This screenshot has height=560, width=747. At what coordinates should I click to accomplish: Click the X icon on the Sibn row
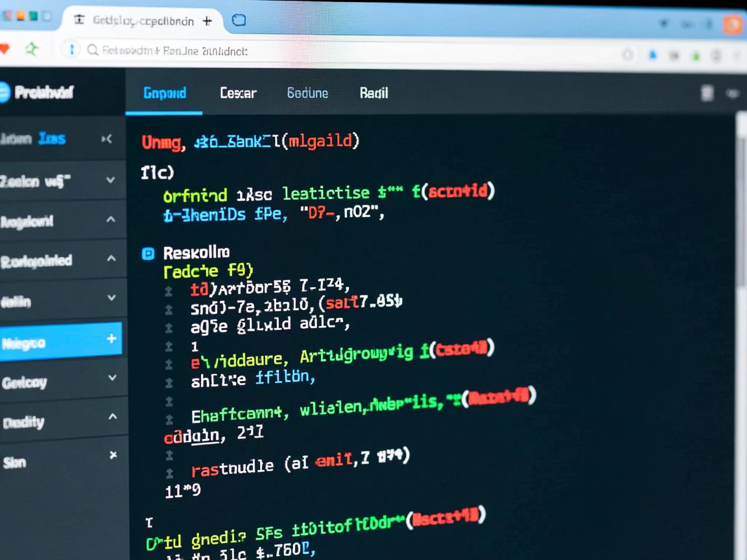coord(113,456)
